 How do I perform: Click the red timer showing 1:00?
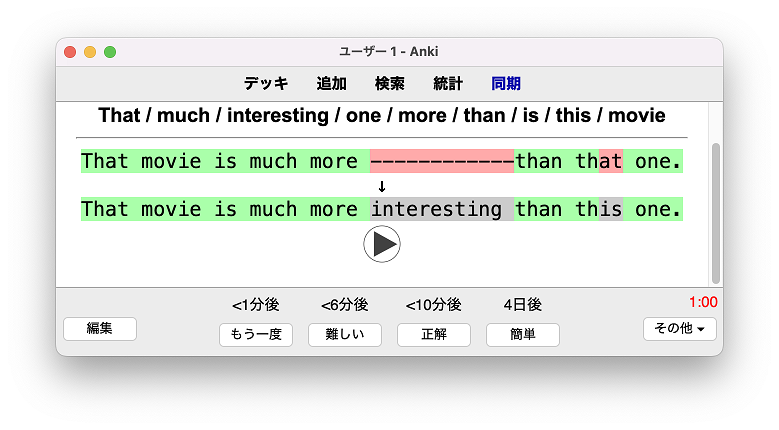703,302
